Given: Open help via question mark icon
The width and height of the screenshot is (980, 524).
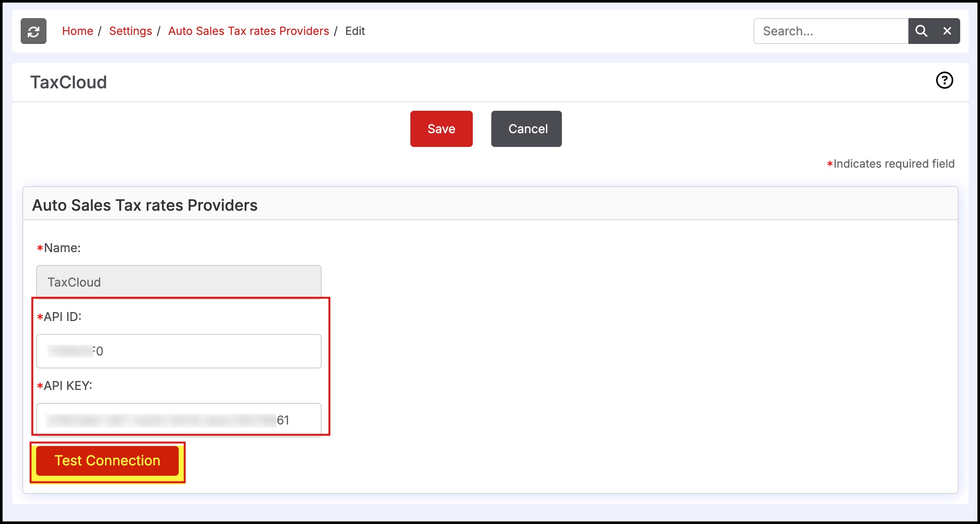Looking at the screenshot, I should (x=944, y=80).
